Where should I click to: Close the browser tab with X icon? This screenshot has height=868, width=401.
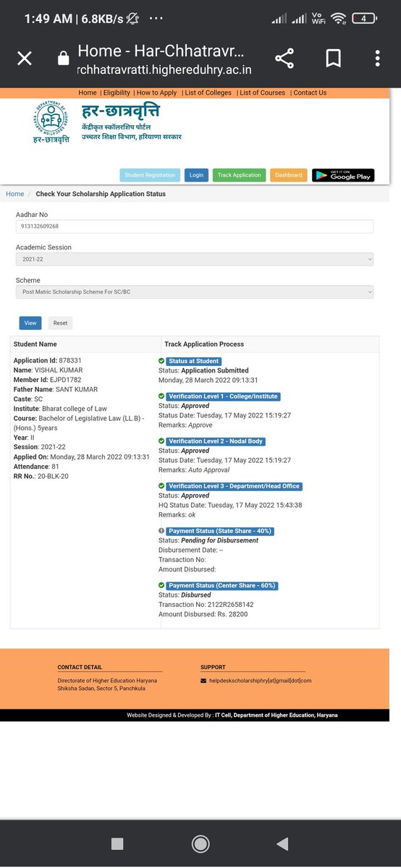pos(24,59)
